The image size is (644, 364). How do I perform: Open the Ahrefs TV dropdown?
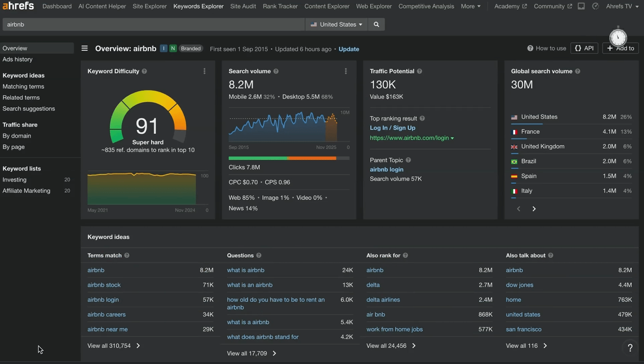pyautogui.click(x=622, y=6)
